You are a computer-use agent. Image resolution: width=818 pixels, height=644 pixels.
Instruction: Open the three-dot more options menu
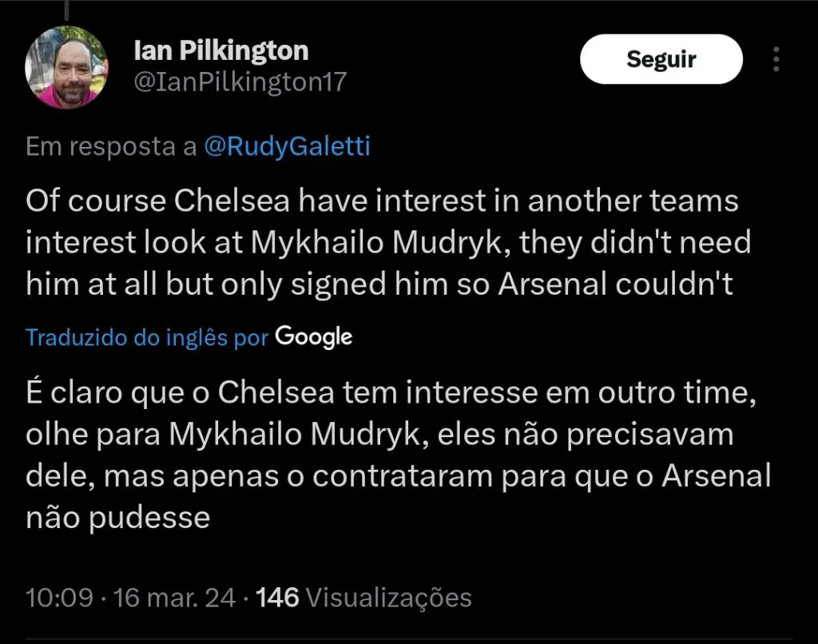click(x=776, y=59)
